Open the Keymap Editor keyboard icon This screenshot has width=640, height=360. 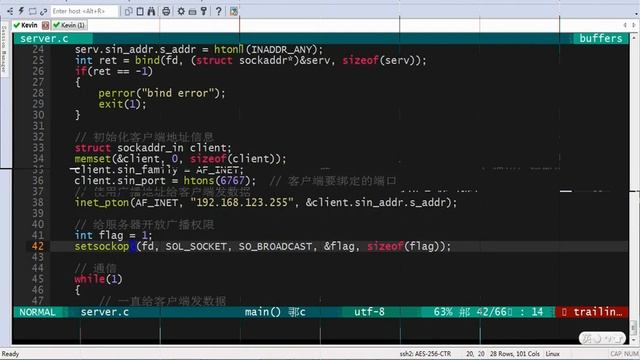coord(192,11)
